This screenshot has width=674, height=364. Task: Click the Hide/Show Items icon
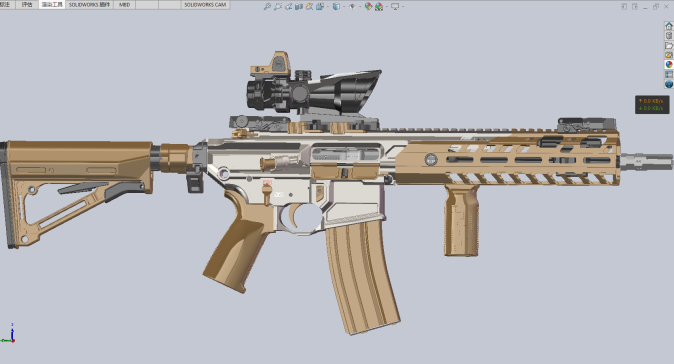coord(352,6)
